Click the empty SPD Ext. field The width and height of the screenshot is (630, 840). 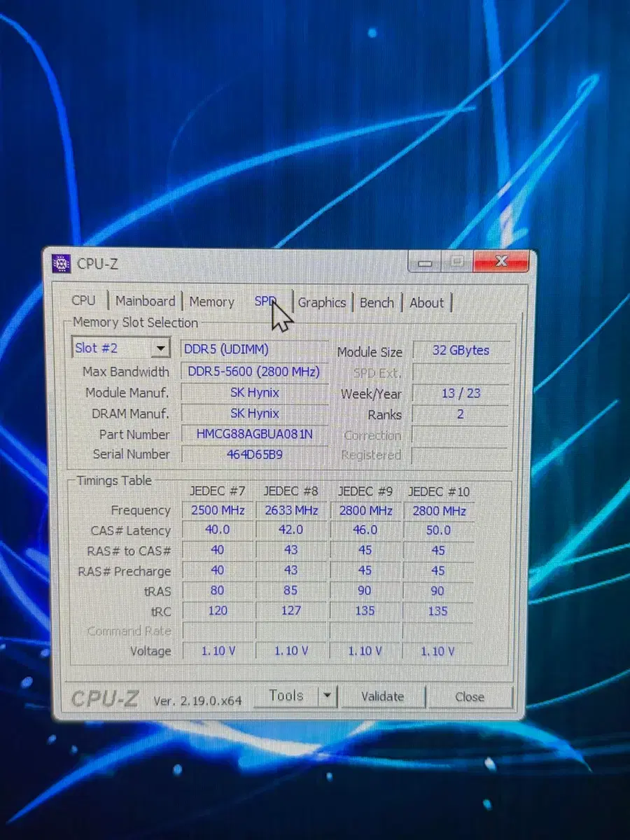coord(461,372)
